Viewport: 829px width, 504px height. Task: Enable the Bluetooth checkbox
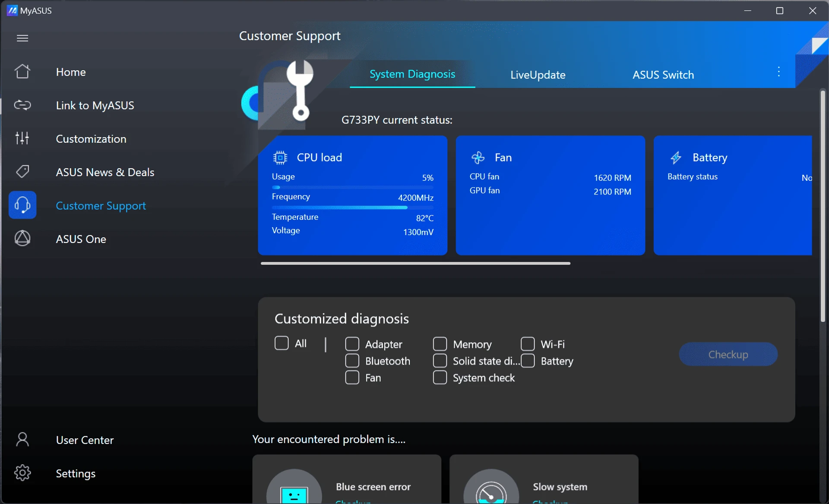(x=352, y=361)
